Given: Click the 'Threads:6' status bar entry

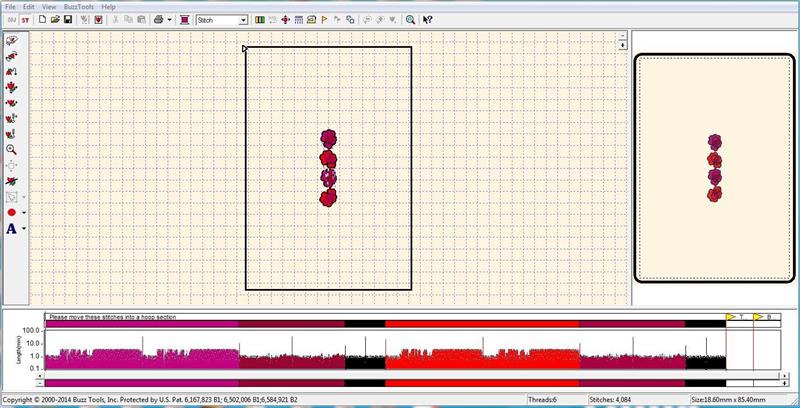Looking at the screenshot, I should coord(541,400).
